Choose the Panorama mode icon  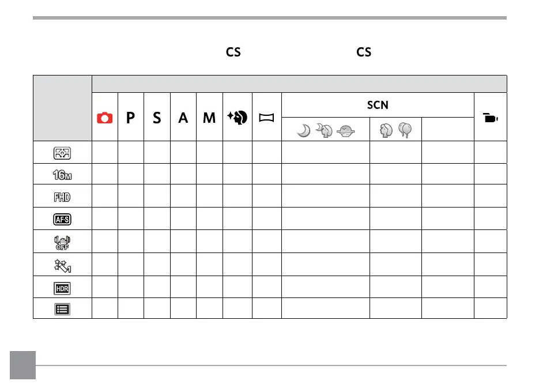[x=267, y=118]
